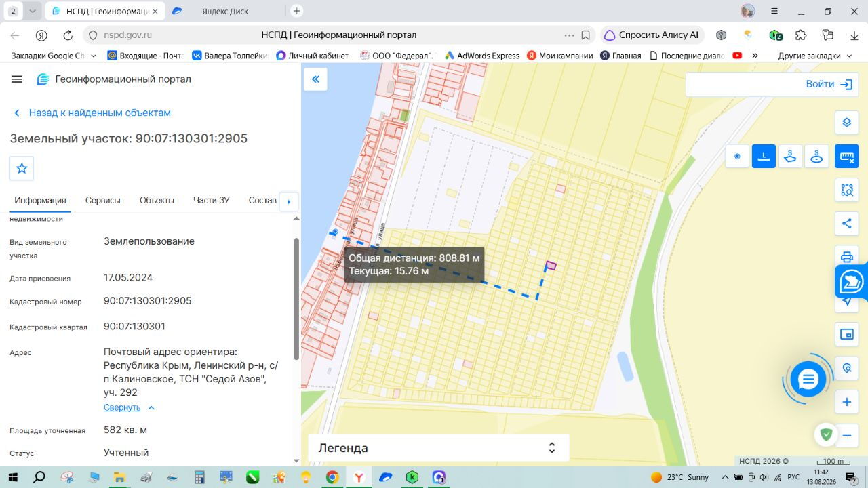Open the chat assistant bubble
868x488 pixels.
pyautogui.click(x=808, y=380)
